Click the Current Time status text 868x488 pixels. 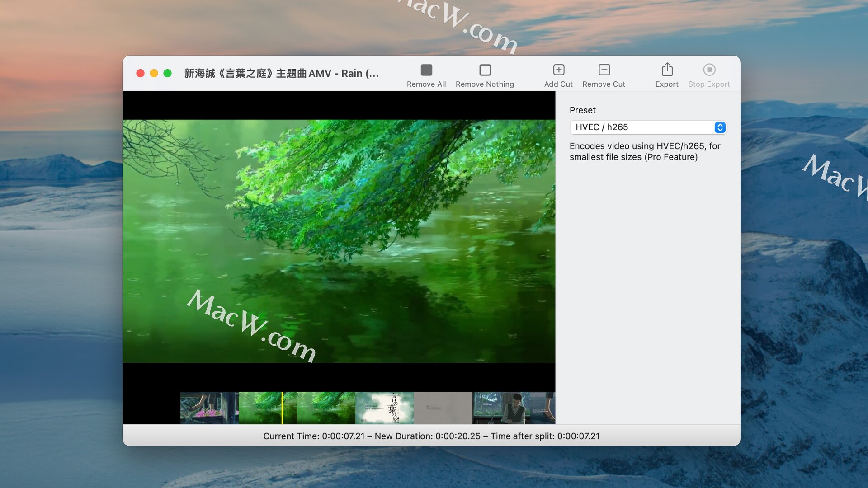[x=314, y=436]
